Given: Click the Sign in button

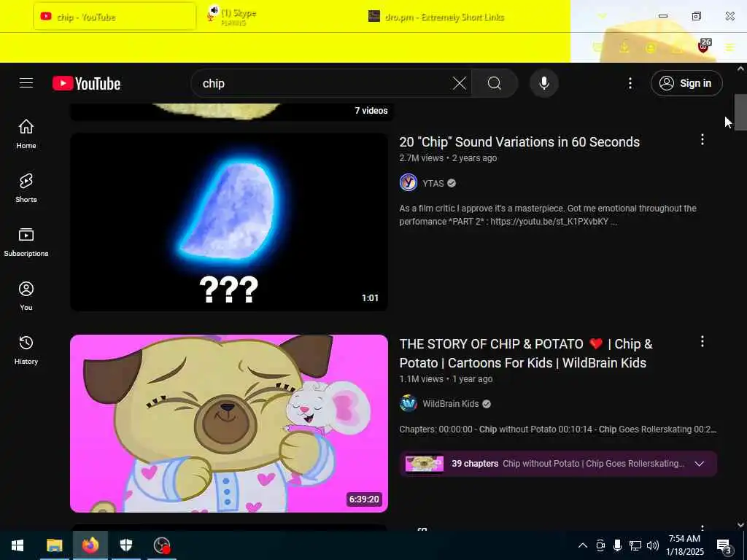Looking at the screenshot, I should [x=686, y=83].
